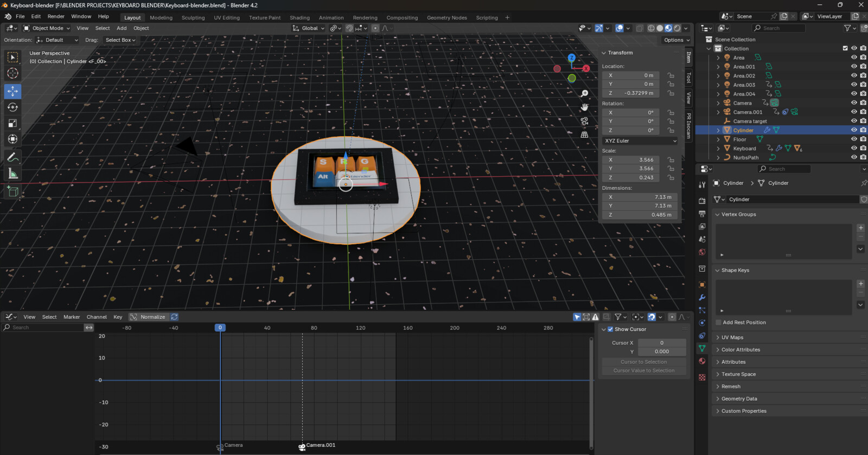This screenshot has width=868, height=455.
Task: Add a new vertex group with plus button
Action: [x=861, y=228]
